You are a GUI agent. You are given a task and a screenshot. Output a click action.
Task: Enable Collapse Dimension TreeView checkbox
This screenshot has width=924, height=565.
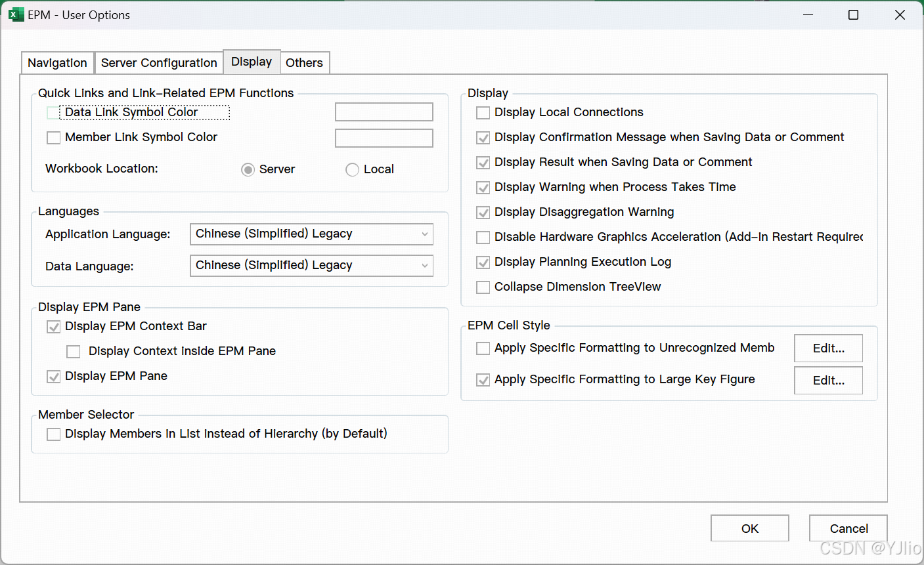(483, 287)
